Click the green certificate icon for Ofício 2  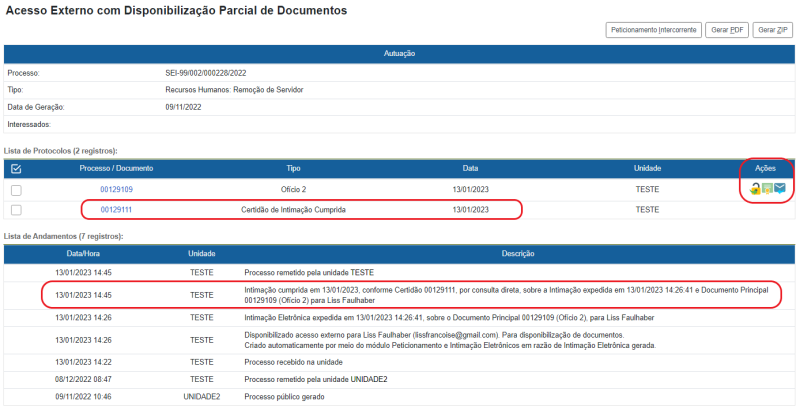click(766, 188)
